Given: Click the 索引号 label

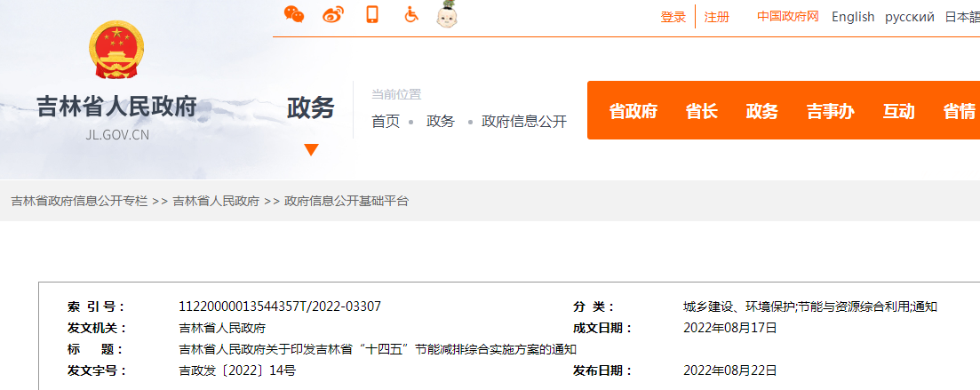Looking at the screenshot, I should point(96,306).
